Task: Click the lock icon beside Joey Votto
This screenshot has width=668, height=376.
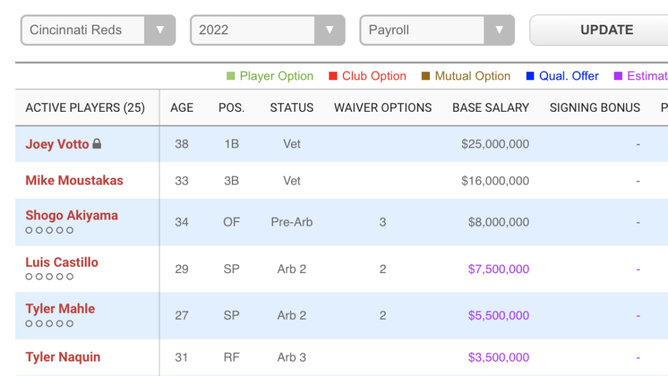Action: tap(97, 144)
